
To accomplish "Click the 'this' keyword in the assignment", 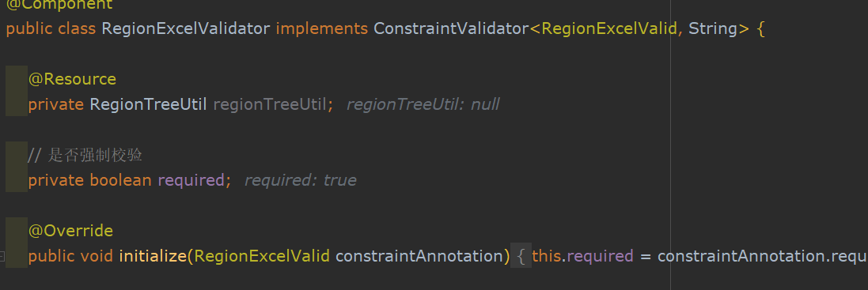I will [x=547, y=256].
